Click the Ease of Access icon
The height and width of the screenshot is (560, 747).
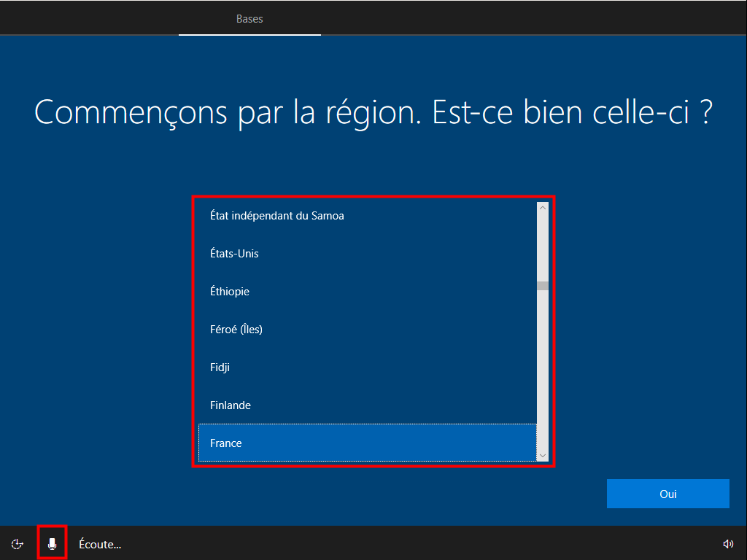(18, 544)
